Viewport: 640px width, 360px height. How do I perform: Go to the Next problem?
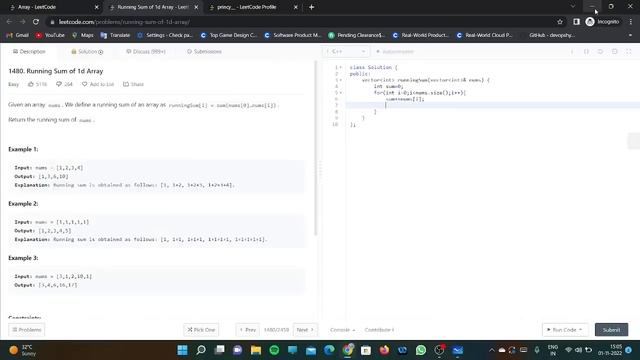[x=305, y=329]
